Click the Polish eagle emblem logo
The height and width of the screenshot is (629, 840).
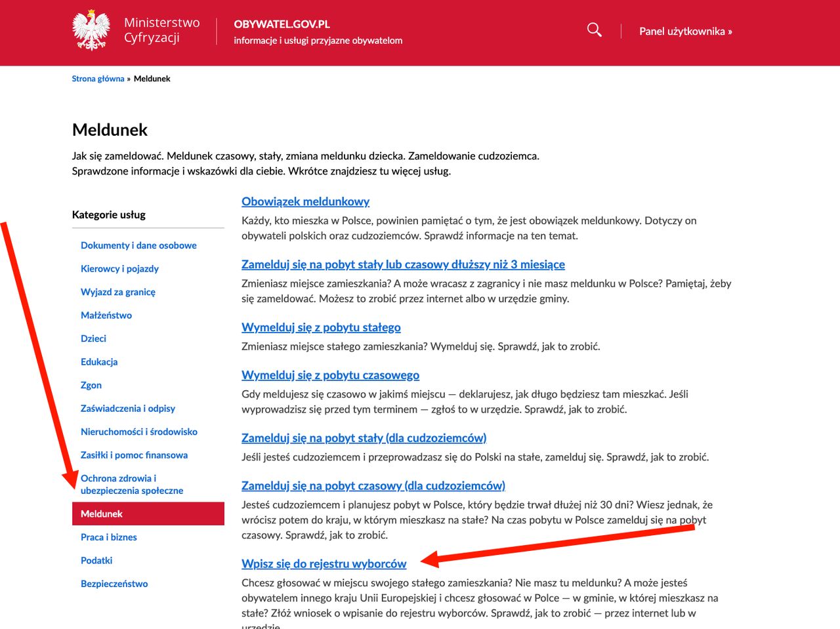click(91, 30)
